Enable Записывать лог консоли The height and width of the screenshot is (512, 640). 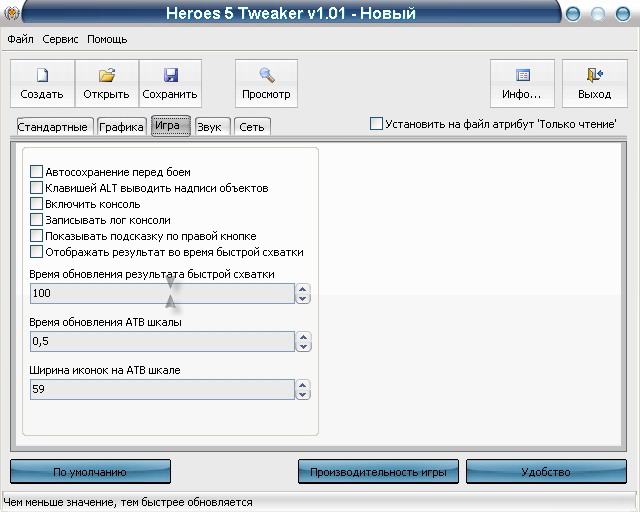tap(36, 220)
